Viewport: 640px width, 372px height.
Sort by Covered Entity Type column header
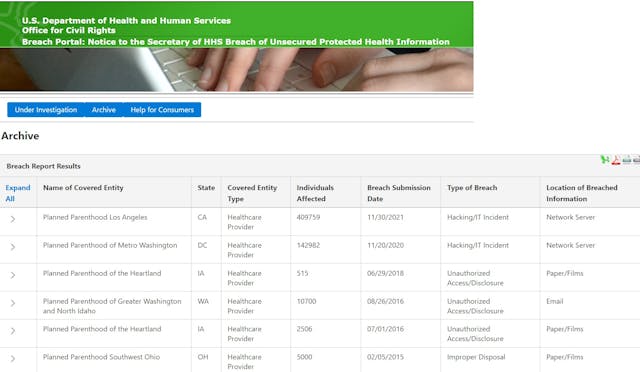252,193
